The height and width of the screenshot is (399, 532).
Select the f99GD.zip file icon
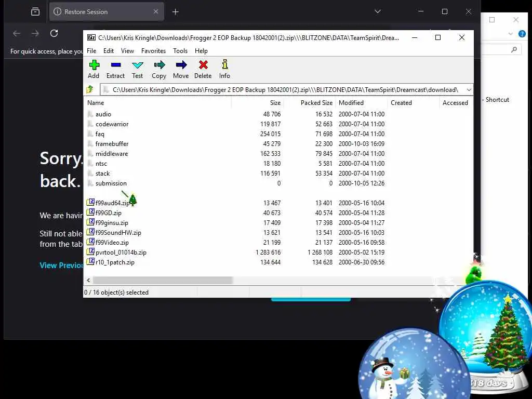click(x=90, y=212)
